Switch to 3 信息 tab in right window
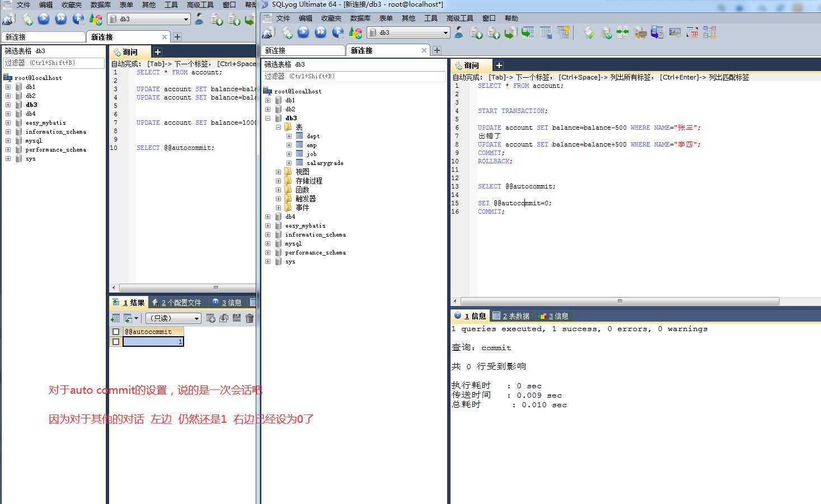 pos(553,316)
